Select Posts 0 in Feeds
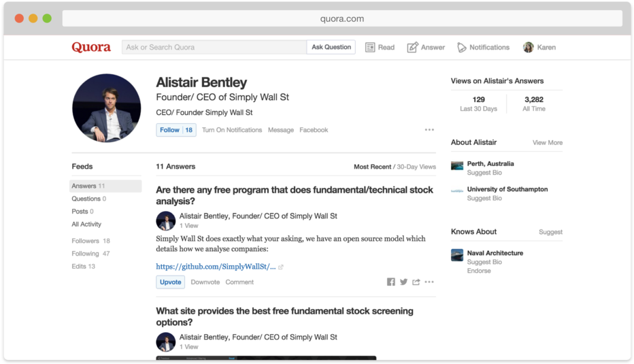 (x=82, y=211)
